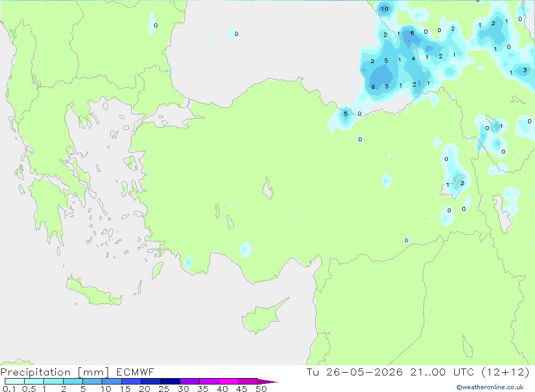Click the legend label "30"
Image resolution: width=535 pixels, height=392 pixels.
click(184, 389)
